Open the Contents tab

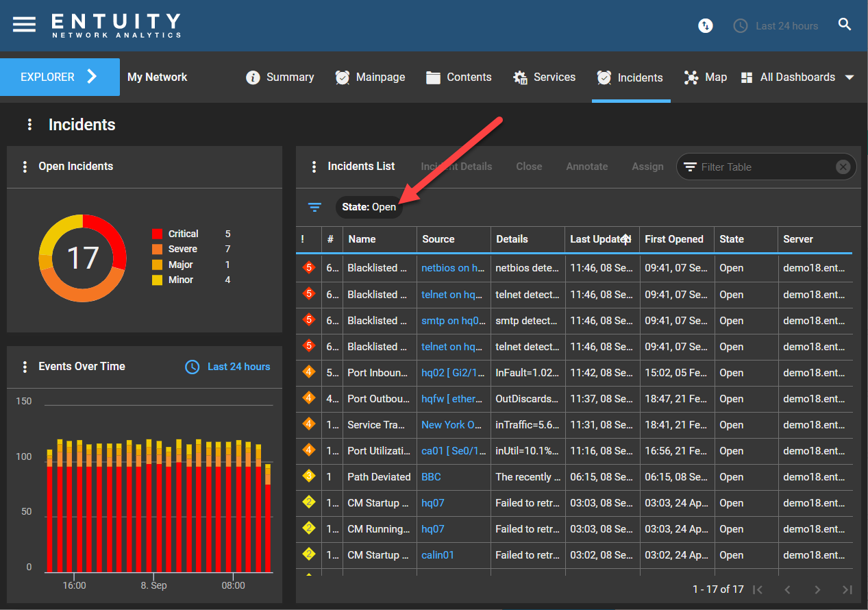pyautogui.click(x=458, y=77)
